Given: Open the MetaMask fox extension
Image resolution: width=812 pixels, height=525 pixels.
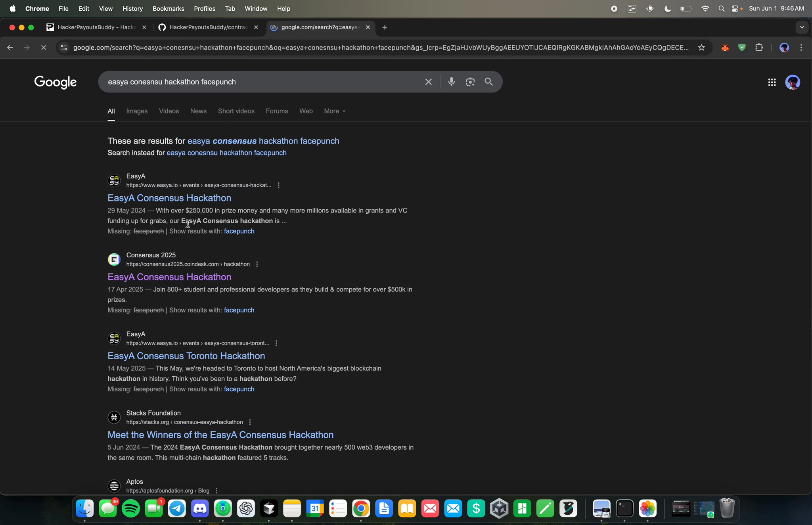Looking at the screenshot, I should coord(725,48).
